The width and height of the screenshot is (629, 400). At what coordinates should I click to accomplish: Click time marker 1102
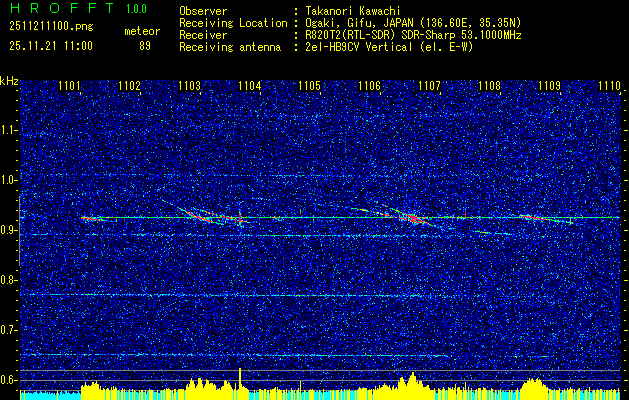[x=129, y=86]
